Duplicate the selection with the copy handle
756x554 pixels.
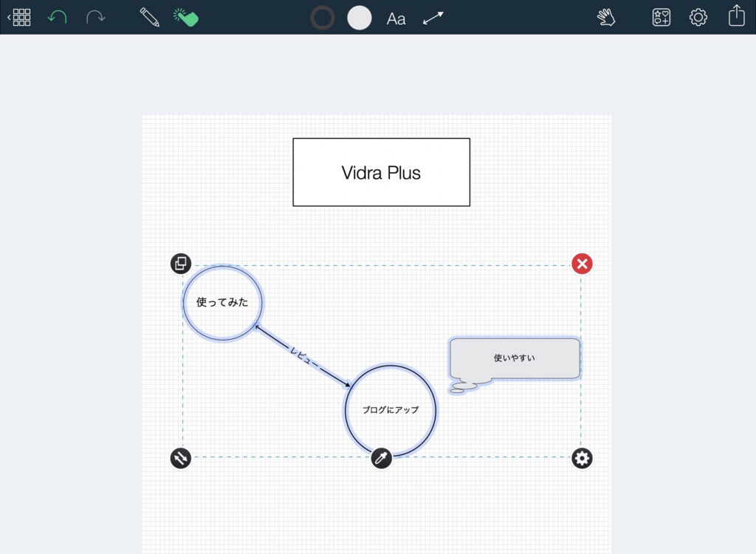(x=181, y=264)
